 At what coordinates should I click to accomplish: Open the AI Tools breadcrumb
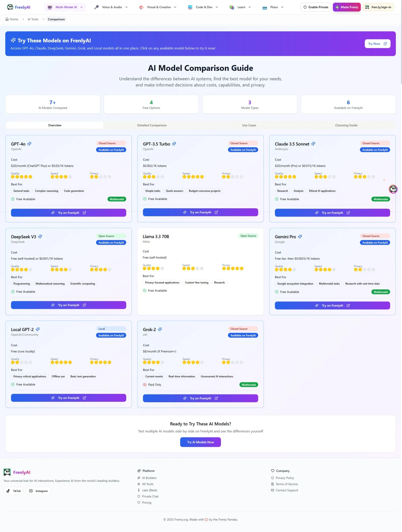click(x=33, y=19)
